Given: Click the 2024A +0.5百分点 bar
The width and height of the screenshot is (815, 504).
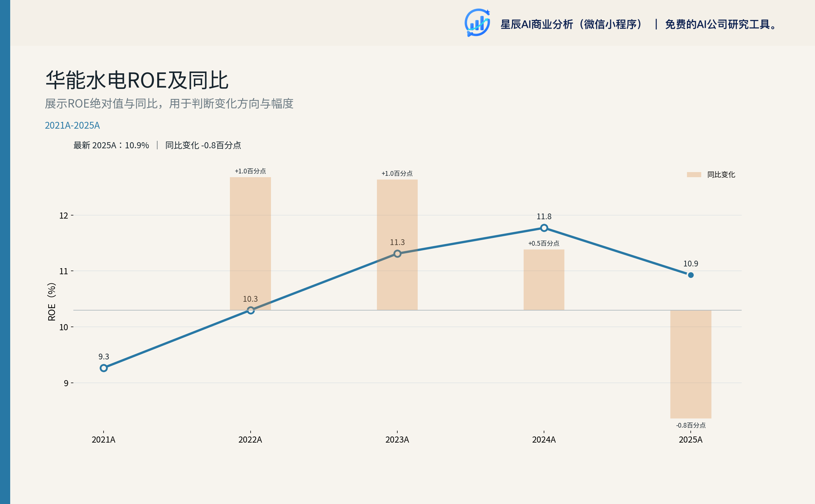Looking at the screenshot, I should click(544, 280).
